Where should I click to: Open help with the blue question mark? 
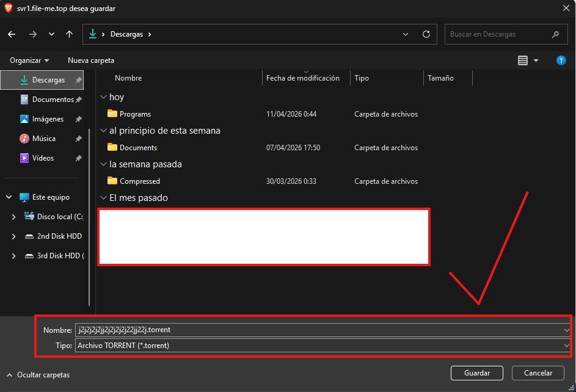tap(561, 60)
